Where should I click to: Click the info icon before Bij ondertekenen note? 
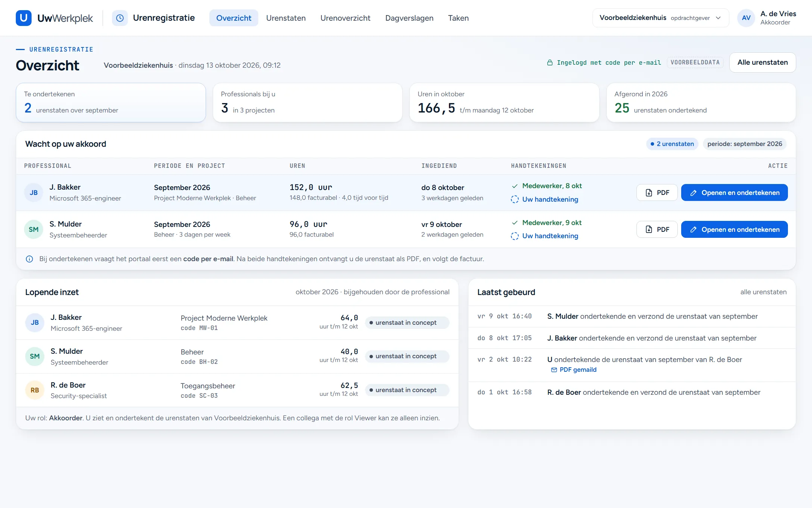(x=29, y=259)
